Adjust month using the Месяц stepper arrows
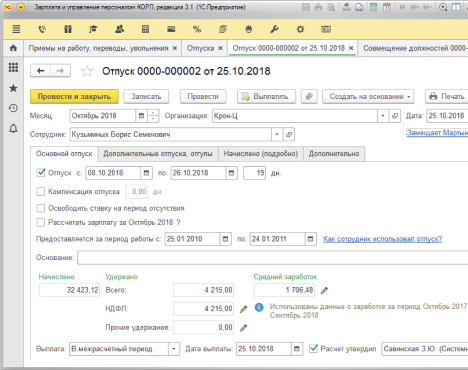The image size is (468, 370). point(153,116)
